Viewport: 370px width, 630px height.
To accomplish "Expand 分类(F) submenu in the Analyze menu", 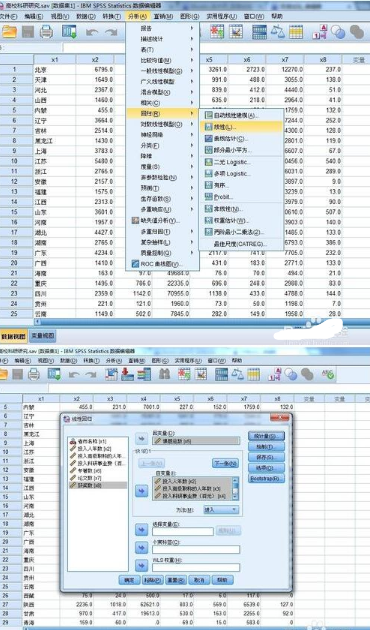I will 162,145.
